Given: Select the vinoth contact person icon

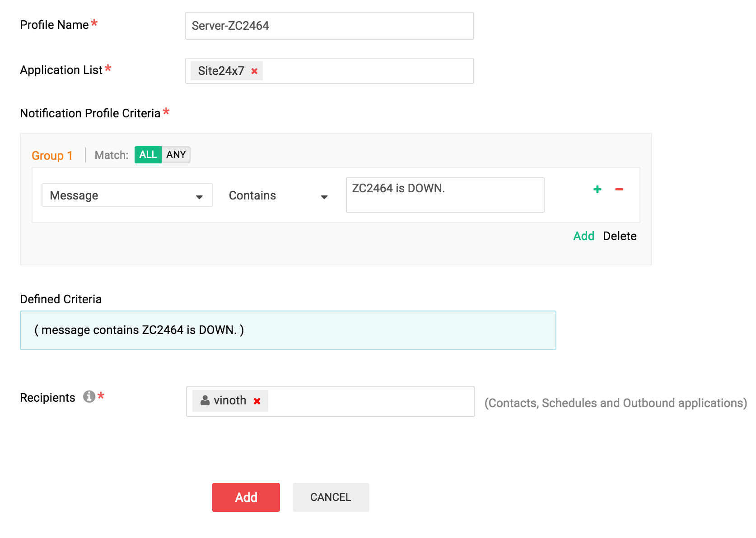Looking at the screenshot, I should pos(205,400).
